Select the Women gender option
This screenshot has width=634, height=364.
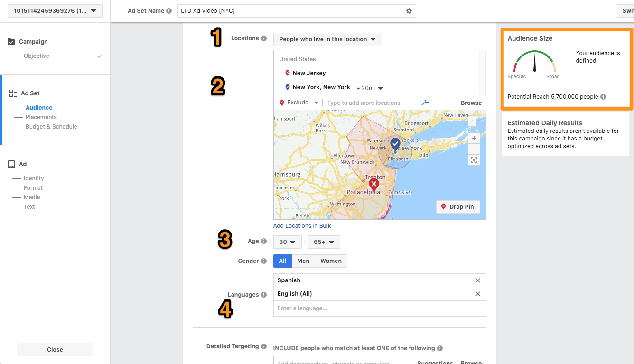click(x=331, y=261)
